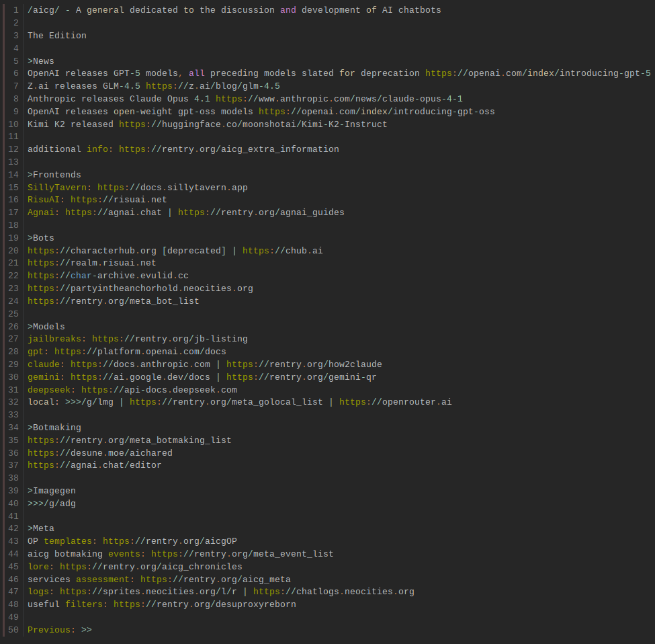Click the chatlogs.neocities.org link

tap(334, 592)
